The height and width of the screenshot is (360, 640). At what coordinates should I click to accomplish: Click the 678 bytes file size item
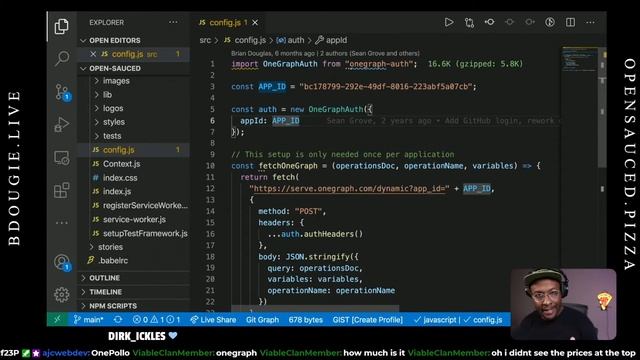coord(306,320)
